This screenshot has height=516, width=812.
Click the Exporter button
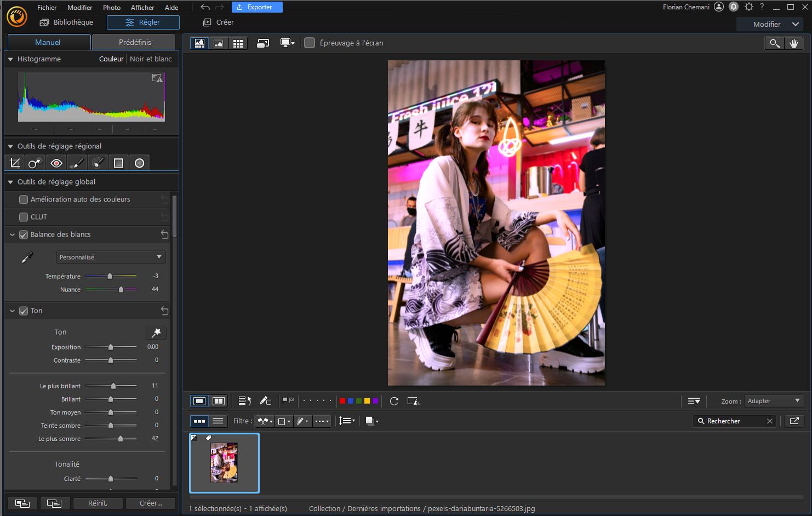(x=257, y=7)
